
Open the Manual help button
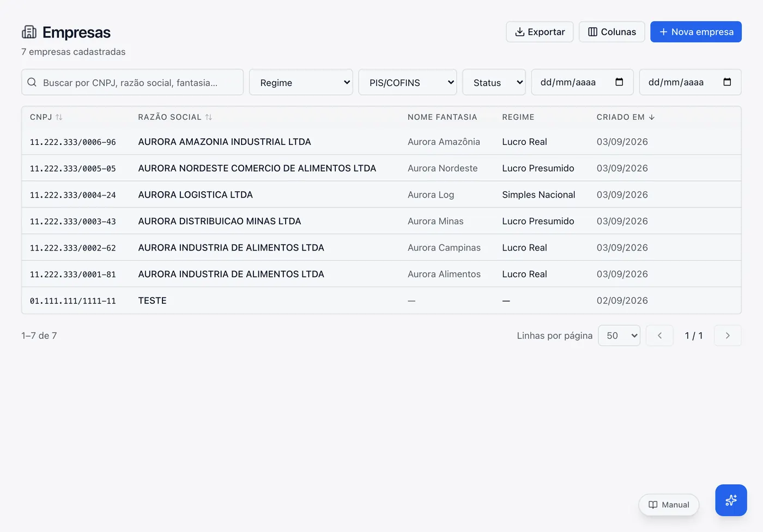click(x=669, y=505)
